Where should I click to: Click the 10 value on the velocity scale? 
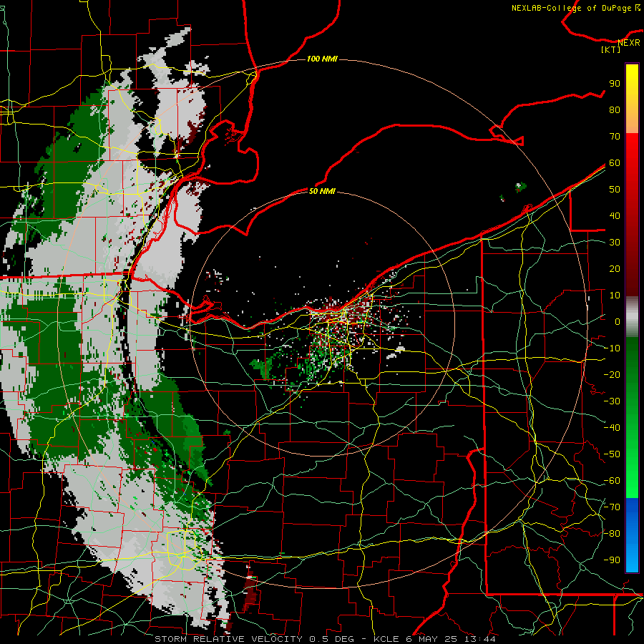615,296
